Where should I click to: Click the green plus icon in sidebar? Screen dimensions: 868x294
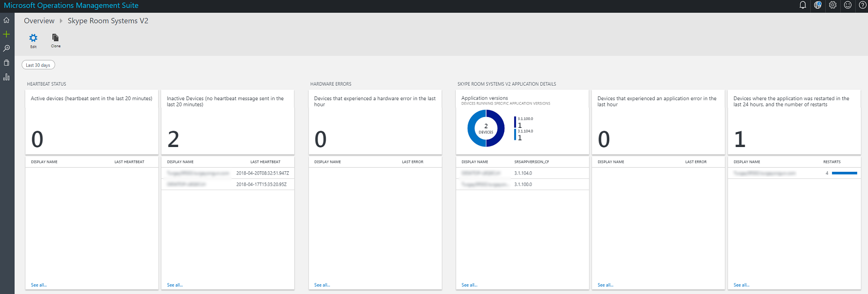[7, 34]
